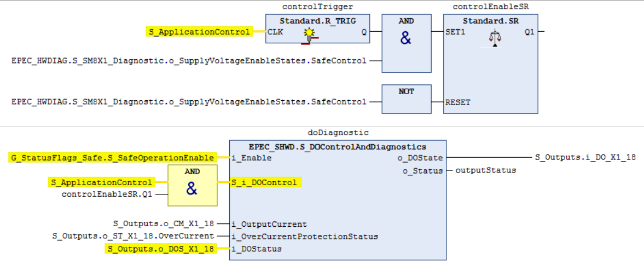Click the EPEC_SHWD.S_DOControlAndDiagnostics block title
Viewport: 644px width, 264px height.
click(x=338, y=146)
